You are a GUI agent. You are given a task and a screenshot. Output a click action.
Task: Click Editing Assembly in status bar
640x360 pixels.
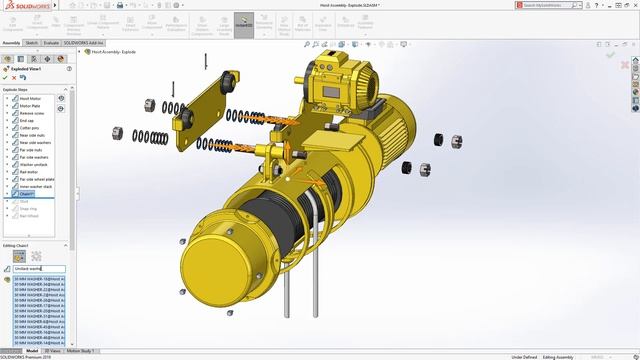[x=558, y=357]
